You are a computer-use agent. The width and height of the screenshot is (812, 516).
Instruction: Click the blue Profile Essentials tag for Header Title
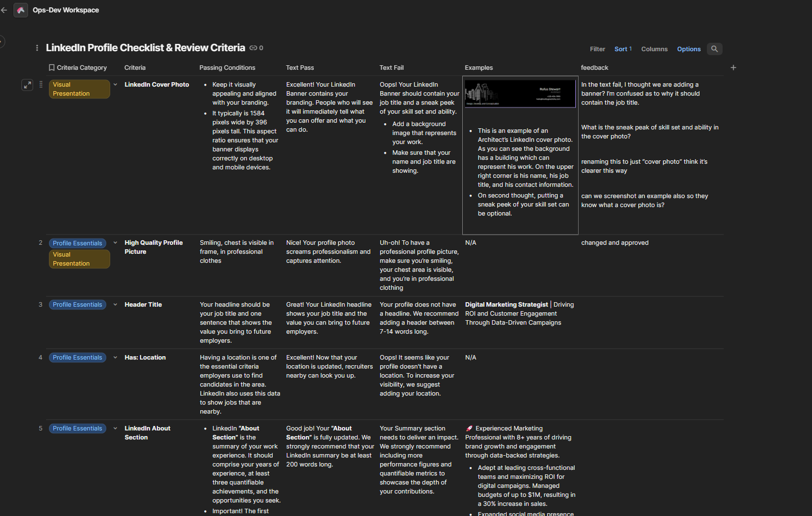point(78,304)
